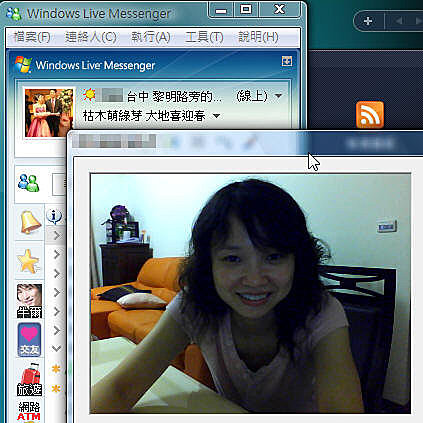The image size is (423, 423).
Task: Open the 旅遊 suitcase tab icon
Action: 30,379
